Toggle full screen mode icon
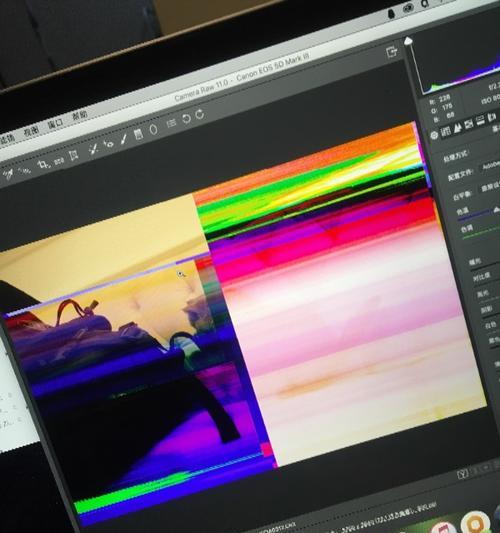This screenshot has height=533, width=500. pyautogui.click(x=392, y=52)
